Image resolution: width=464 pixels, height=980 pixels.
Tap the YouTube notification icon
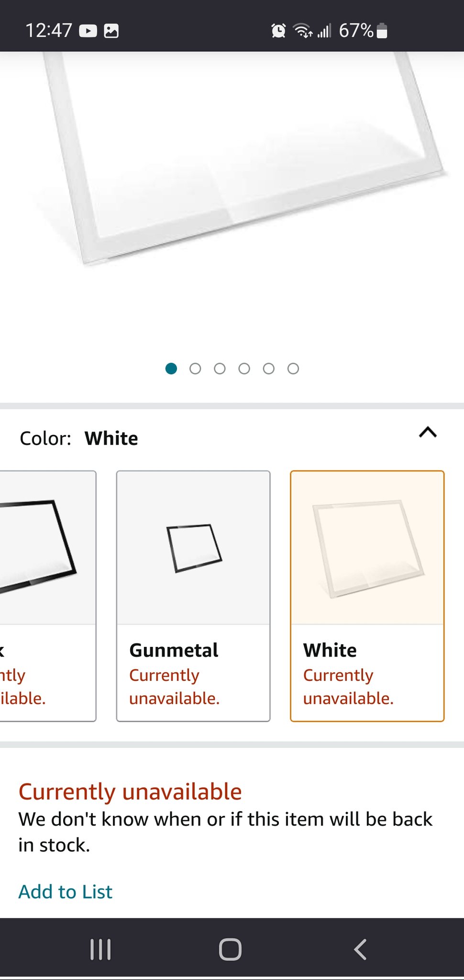pos(88,31)
